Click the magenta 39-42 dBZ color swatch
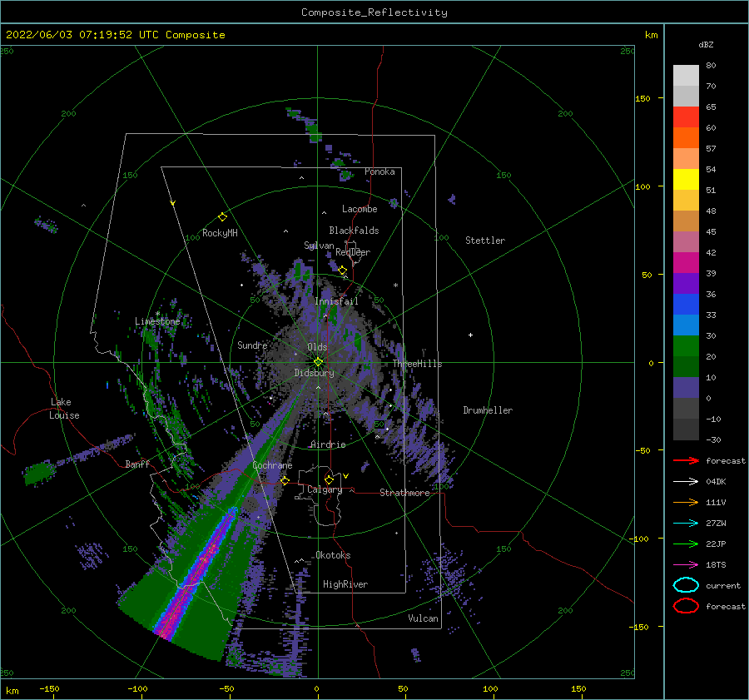This screenshot has width=749, height=700. click(686, 263)
